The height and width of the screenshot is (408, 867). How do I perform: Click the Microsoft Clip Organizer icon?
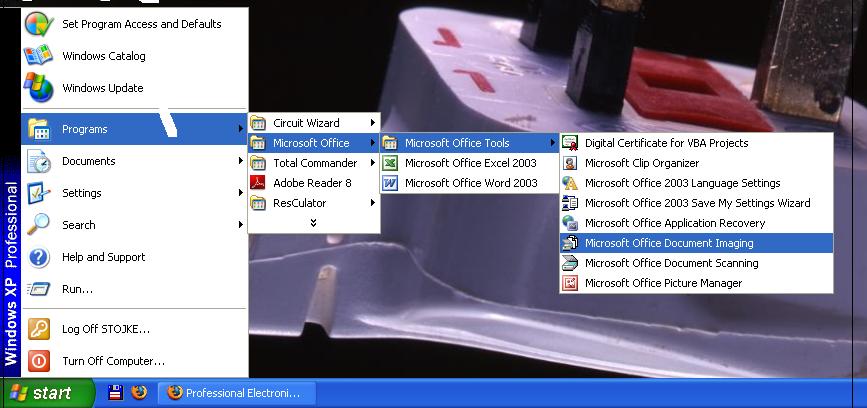pyautogui.click(x=570, y=163)
